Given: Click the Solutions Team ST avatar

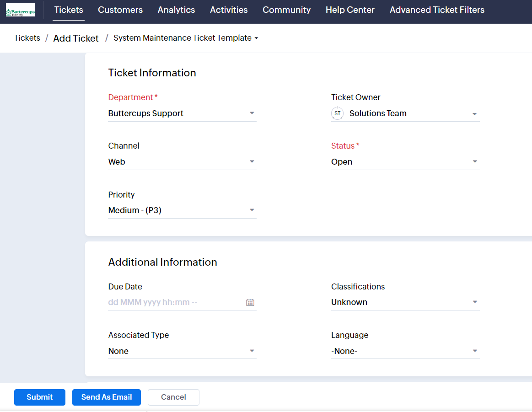Looking at the screenshot, I should 337,113.
